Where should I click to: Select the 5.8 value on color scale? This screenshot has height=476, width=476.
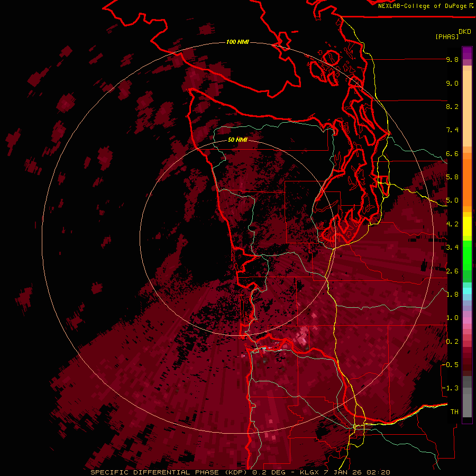(452, 177)
